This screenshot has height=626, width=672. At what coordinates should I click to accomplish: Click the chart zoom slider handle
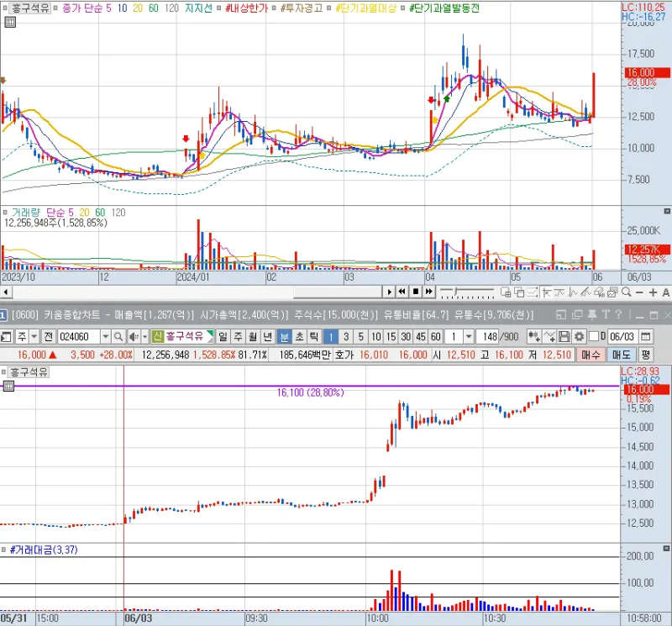tap(457, 292)
